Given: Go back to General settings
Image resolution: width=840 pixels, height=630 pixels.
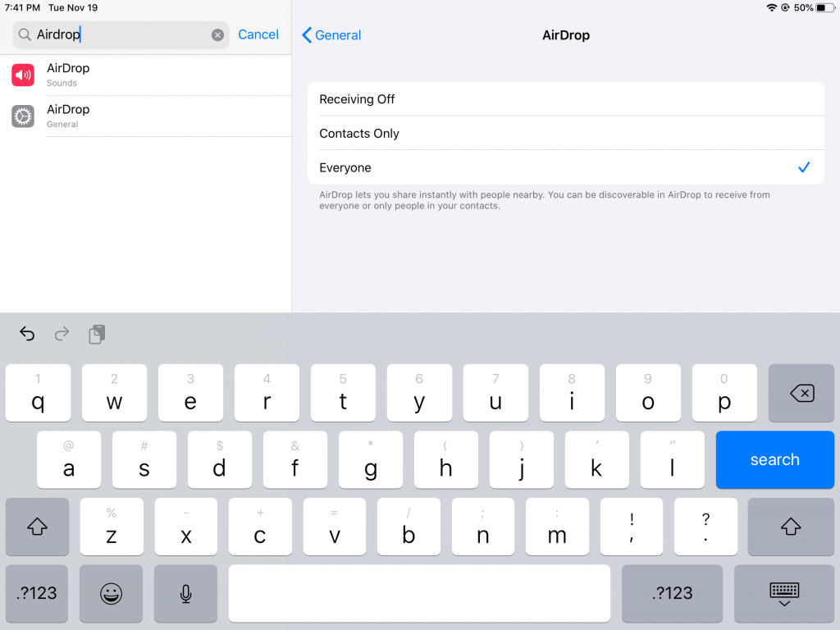Looking at the screenshot, I should [332, 35].
